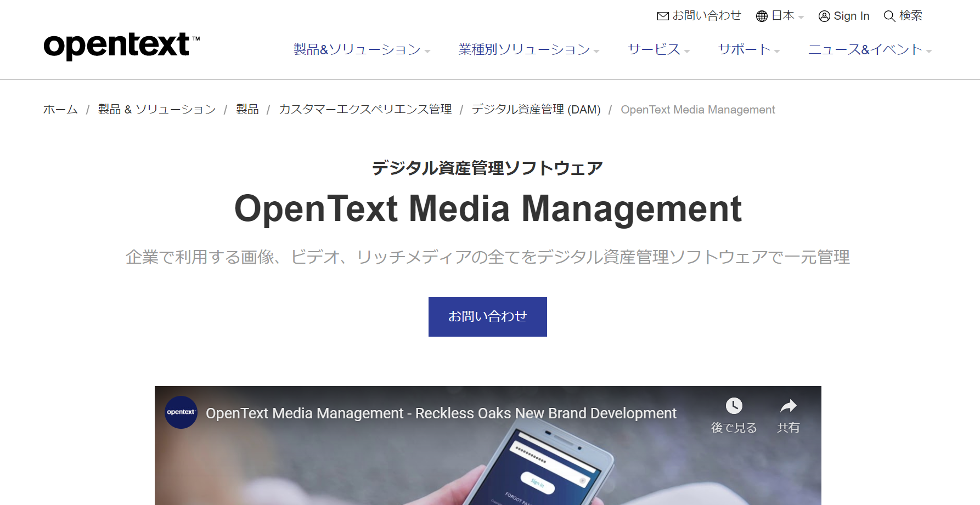Click the globe language icon
This screenshot has height=505, width=980.
tap(762, 16)
